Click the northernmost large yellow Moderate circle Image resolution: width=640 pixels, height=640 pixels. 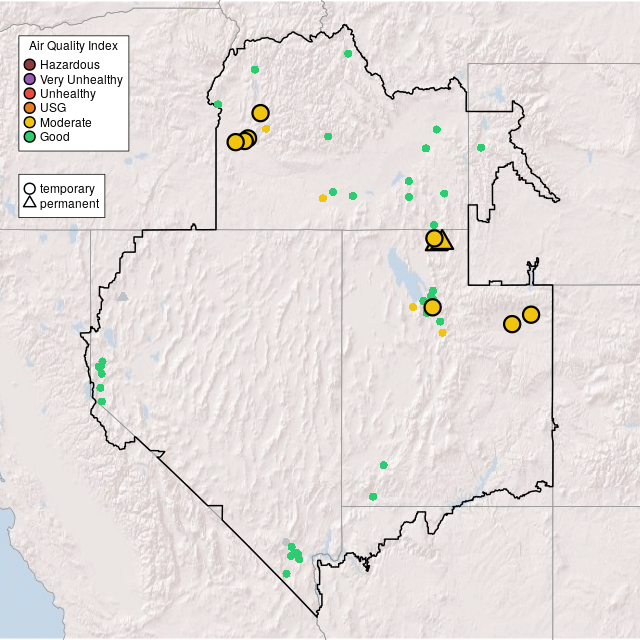point(260,113)
